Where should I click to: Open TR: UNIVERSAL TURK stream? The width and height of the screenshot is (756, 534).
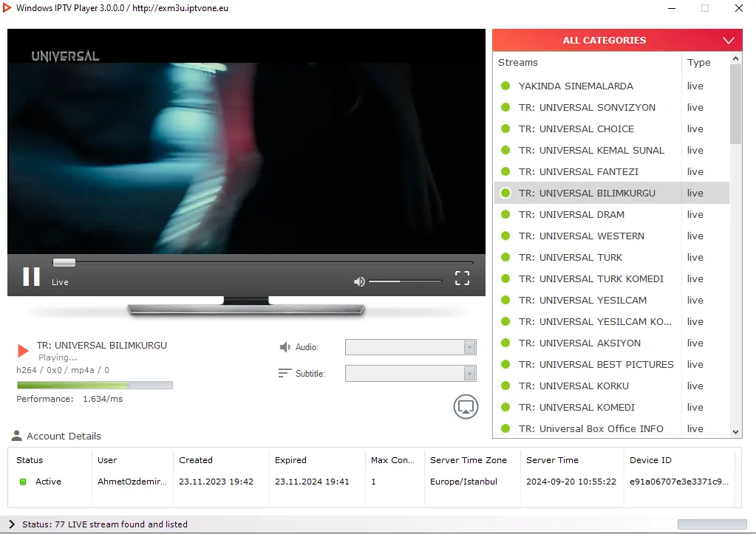611,257
